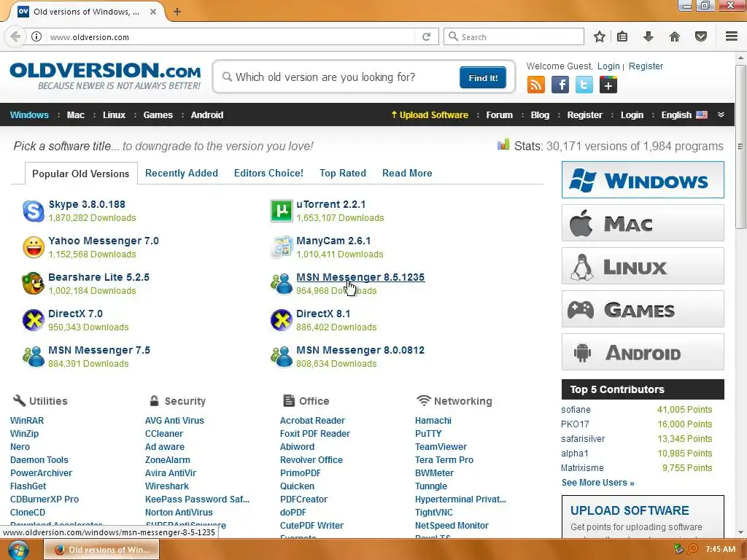Open See More Users link
Viewport: 747px width, 560px height.
[x=598, y=483]
